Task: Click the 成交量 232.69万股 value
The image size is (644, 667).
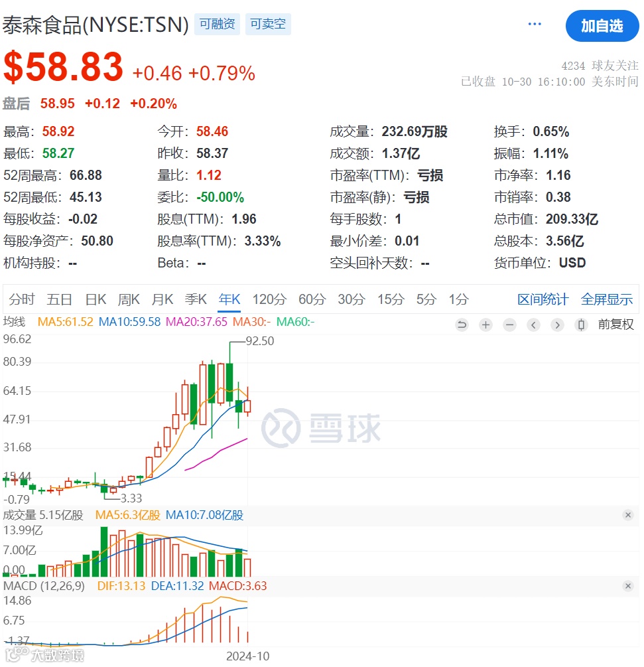Action: pyautogui.click(x=415, y=131)
